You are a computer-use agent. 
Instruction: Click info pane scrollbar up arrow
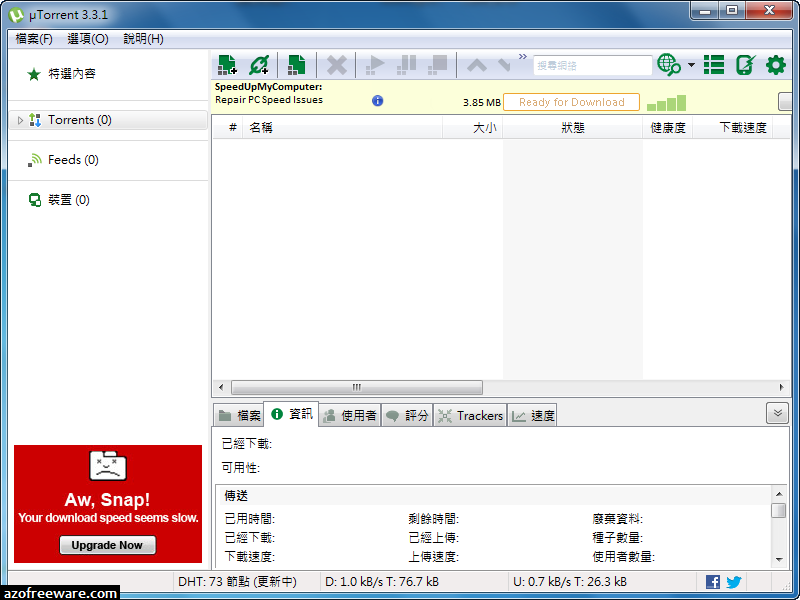pyautogui.click(x=779, y=493)
